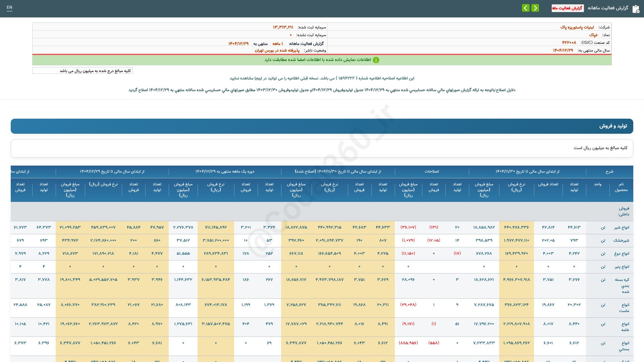Click milk year-to-date amount ۲۱,۰۹۹,۲۵۳

point(70,227)
